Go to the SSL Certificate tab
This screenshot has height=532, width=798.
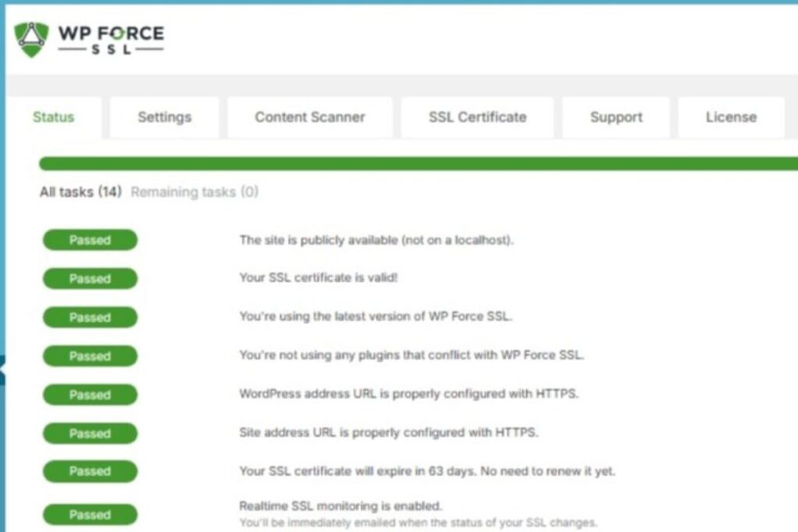coord(478,117)
